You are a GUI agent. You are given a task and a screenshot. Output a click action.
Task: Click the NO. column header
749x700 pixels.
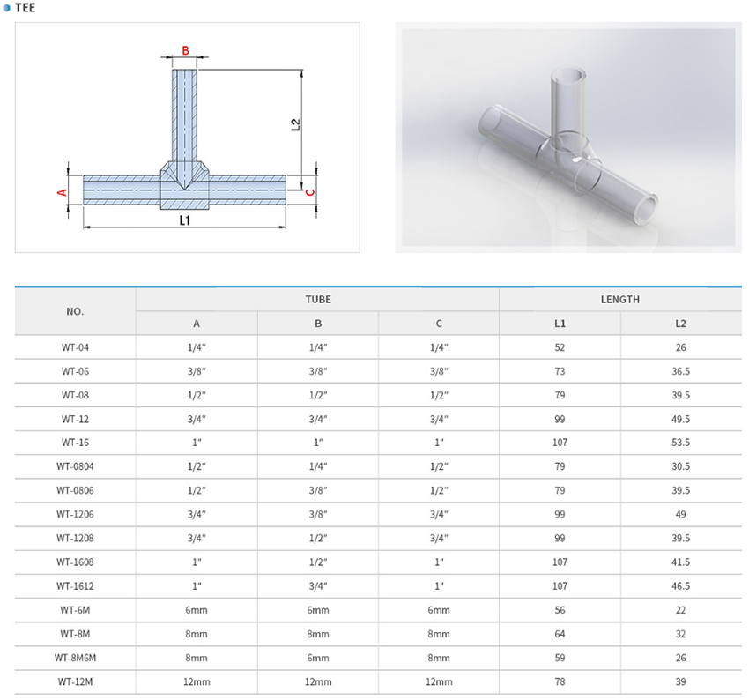tap(75, 311)
